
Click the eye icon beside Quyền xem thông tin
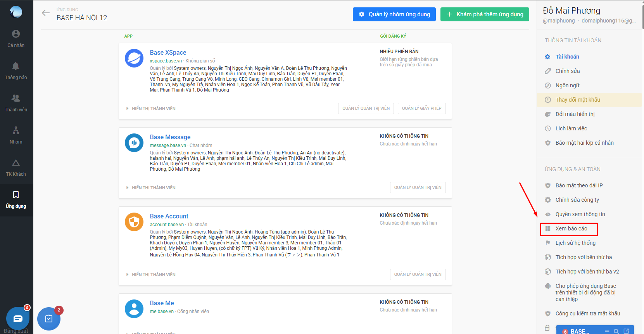tap(547, 214)
